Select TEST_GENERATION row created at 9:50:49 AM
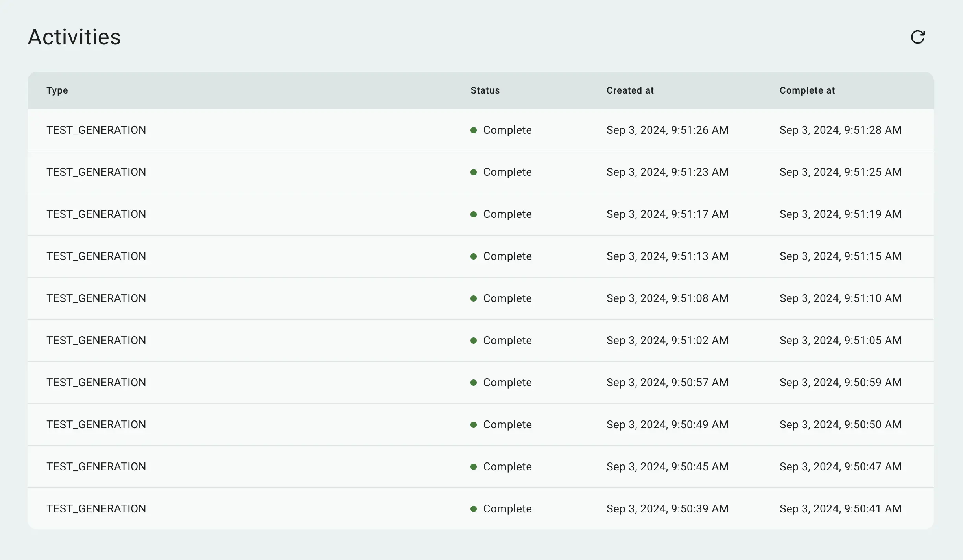The image size is (963, 560). (x=481, y=424)
